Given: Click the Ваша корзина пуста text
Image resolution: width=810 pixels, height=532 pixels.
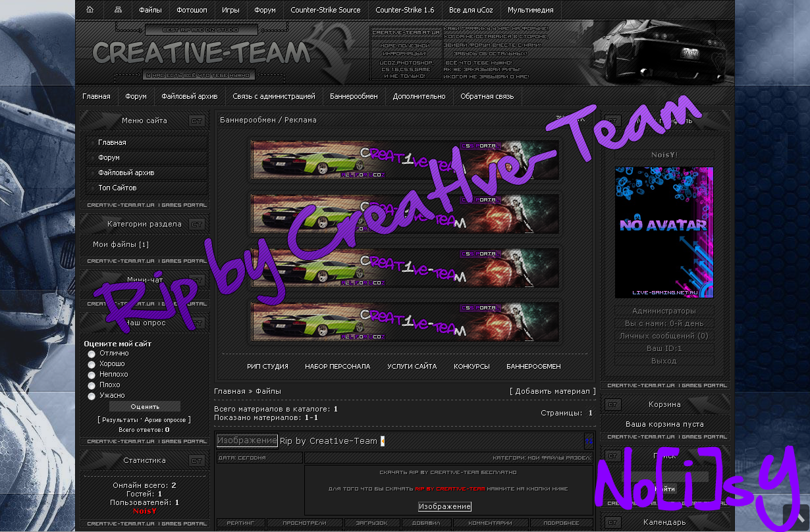Looking at the screenshot, I should coord(664,424).
